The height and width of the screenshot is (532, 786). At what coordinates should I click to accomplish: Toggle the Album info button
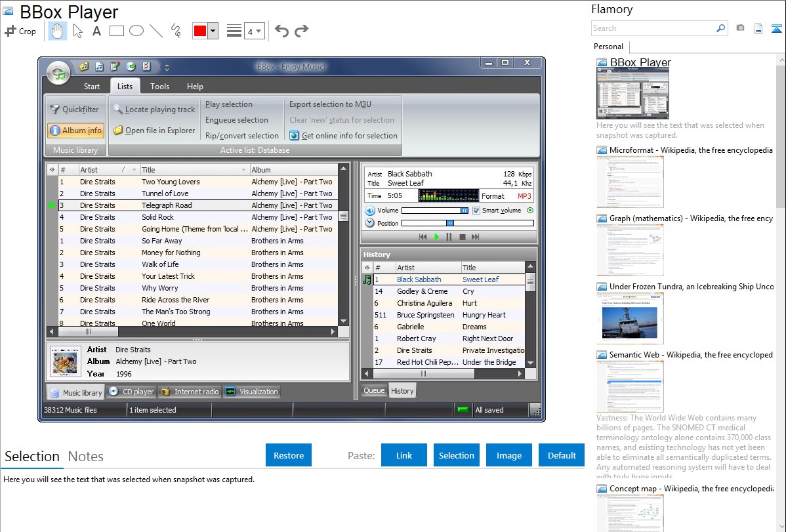[75, 131]
